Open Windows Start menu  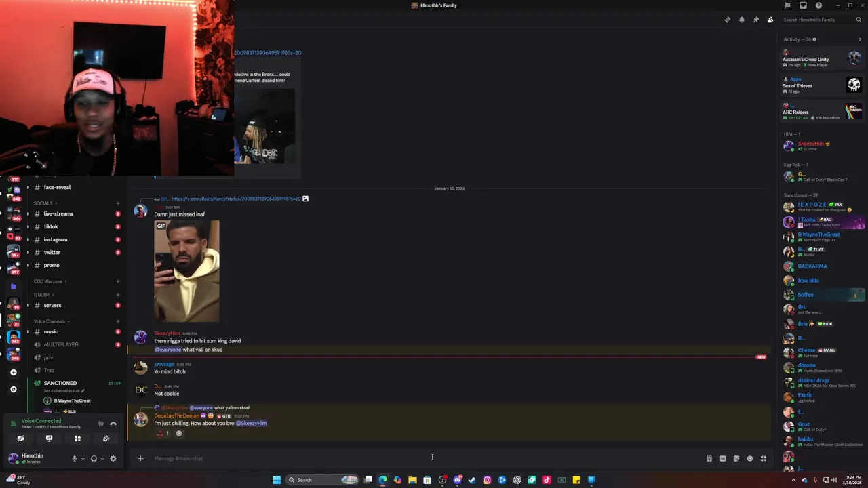tap(277, 480)
